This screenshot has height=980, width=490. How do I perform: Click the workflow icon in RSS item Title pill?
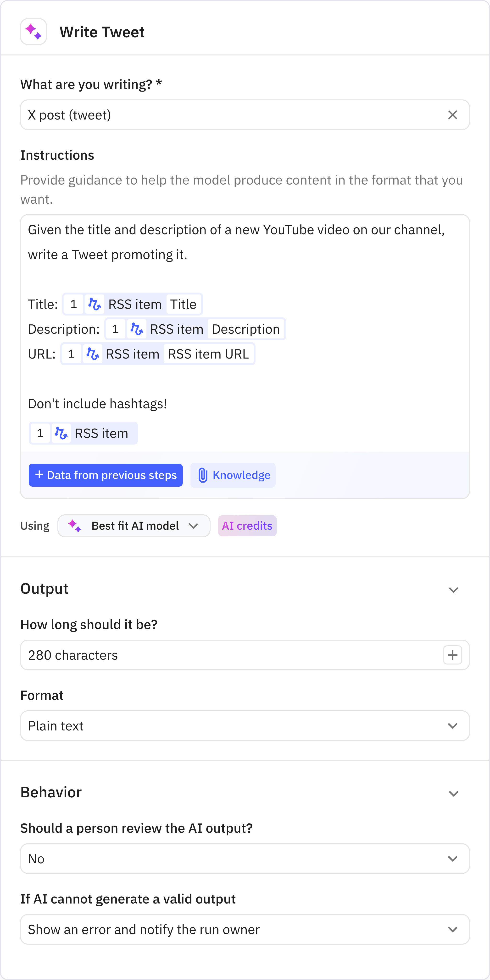95,304
